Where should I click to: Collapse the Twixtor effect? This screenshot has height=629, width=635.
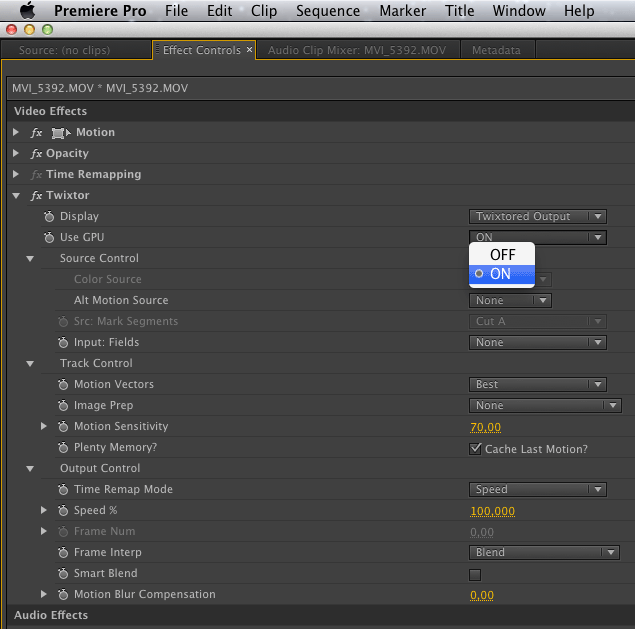coord(16,196)
